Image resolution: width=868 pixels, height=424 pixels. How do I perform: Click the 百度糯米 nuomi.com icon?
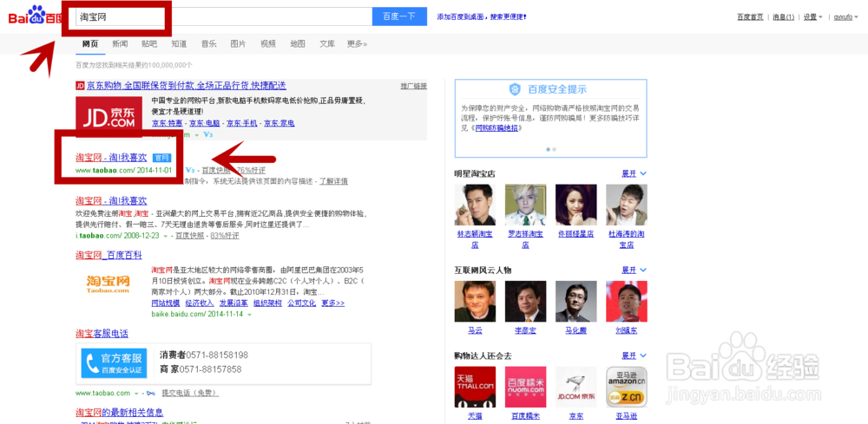click(x=525, y=387)
